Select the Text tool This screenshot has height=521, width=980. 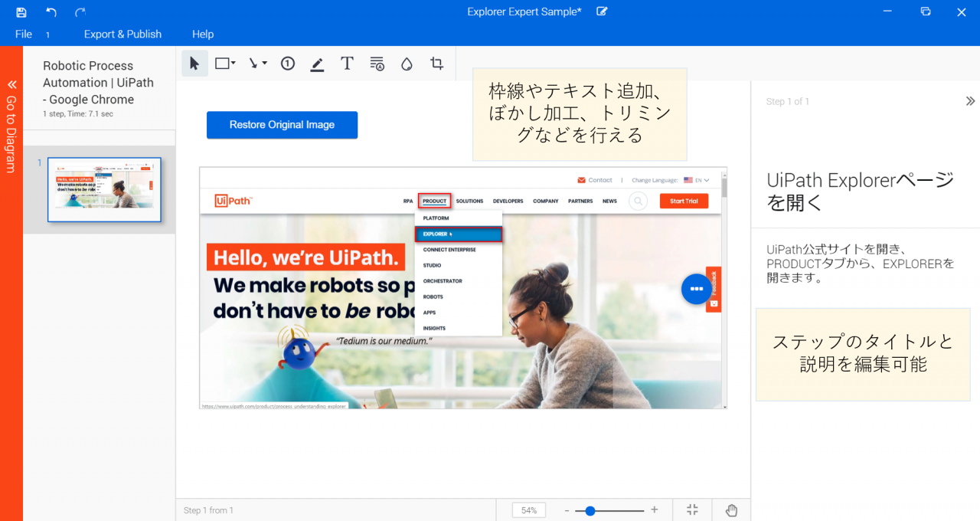pos(347,64)
